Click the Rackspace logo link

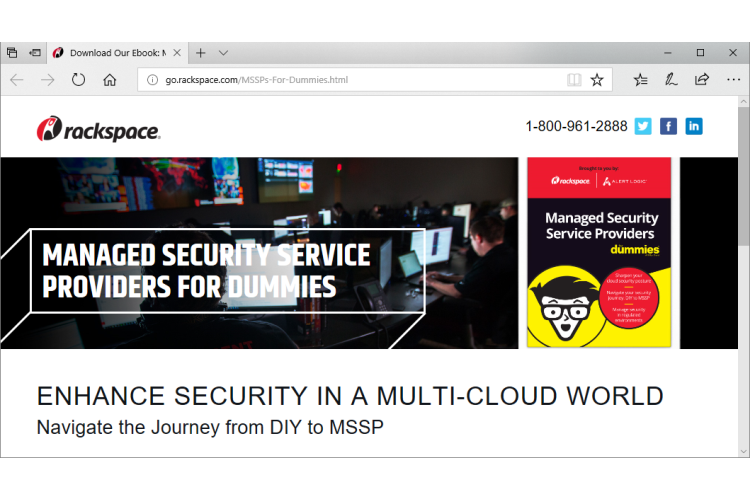click(x=98, y=129)
